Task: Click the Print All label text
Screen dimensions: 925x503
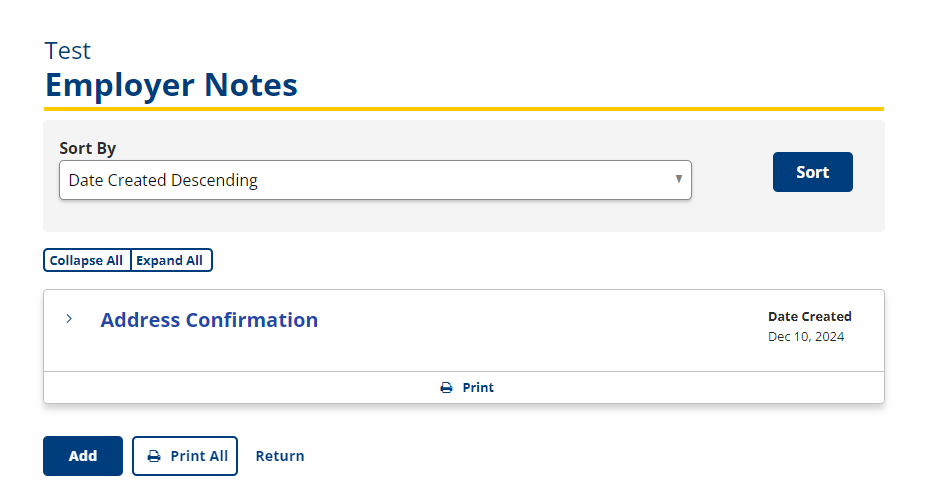Action: (x=199, y=456)
